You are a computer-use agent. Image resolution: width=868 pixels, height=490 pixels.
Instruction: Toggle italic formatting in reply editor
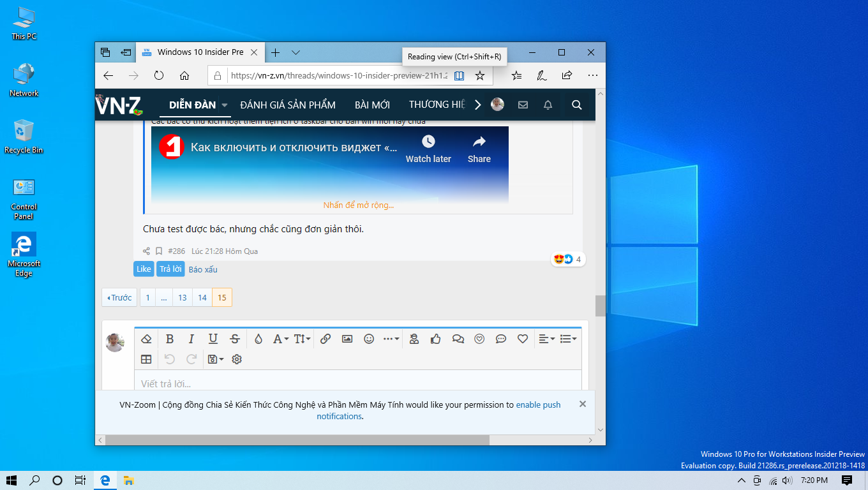click(191, 339)
